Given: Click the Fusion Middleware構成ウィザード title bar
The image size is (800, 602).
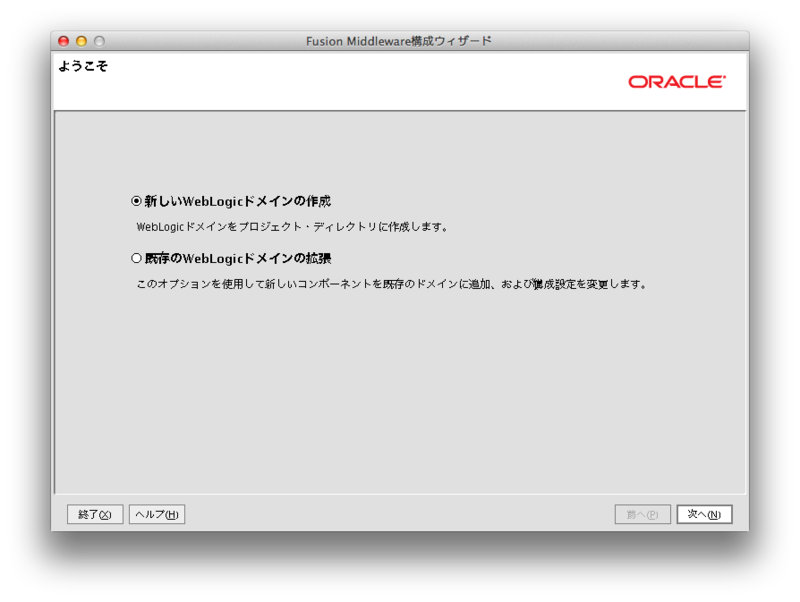Looking at the screenshot, I should 400,41.
